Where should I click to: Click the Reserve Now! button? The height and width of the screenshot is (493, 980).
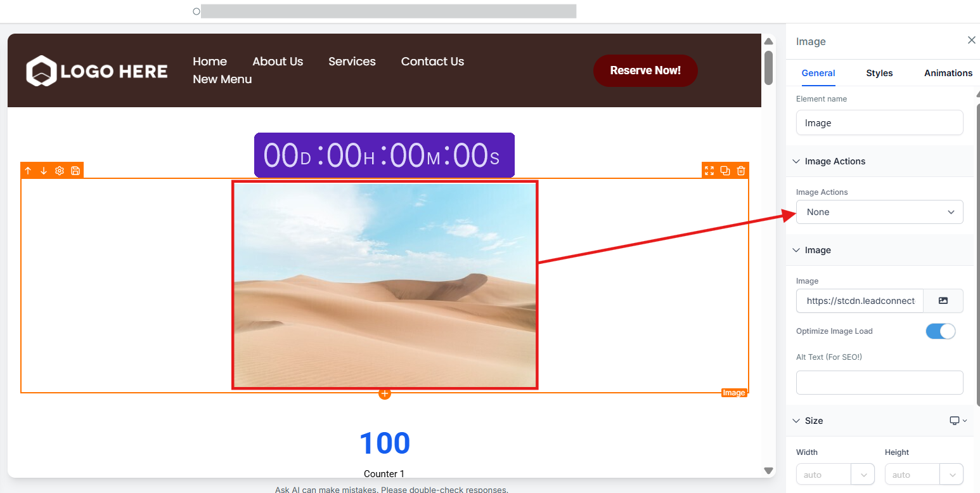645,70
